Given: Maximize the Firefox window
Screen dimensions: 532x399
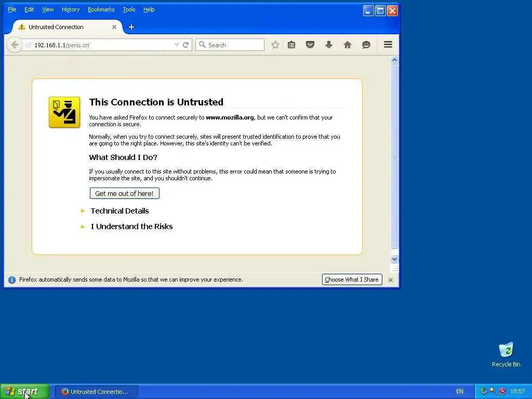Looking at the screenshot, I should pyautogui.click(x=380, y=11).
